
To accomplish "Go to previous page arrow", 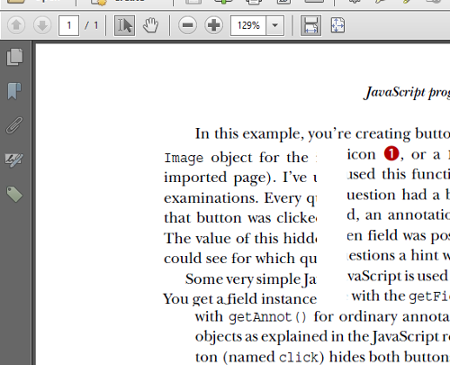I will point(16,25).
